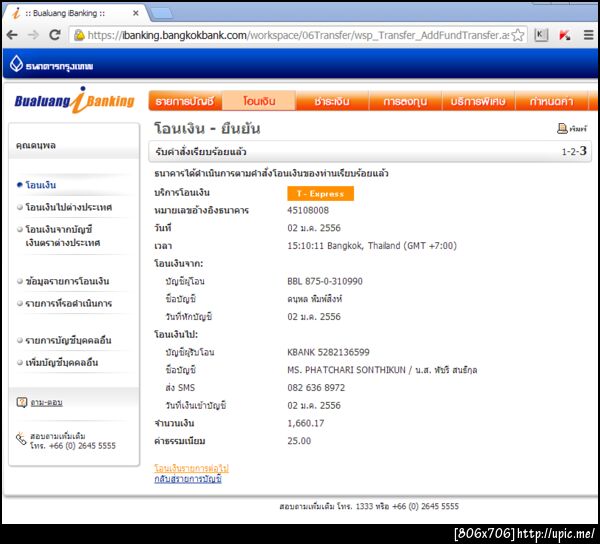
Task: Click the bank reference number 45108008
Action: pyautogui.click(x=308, y=210)
